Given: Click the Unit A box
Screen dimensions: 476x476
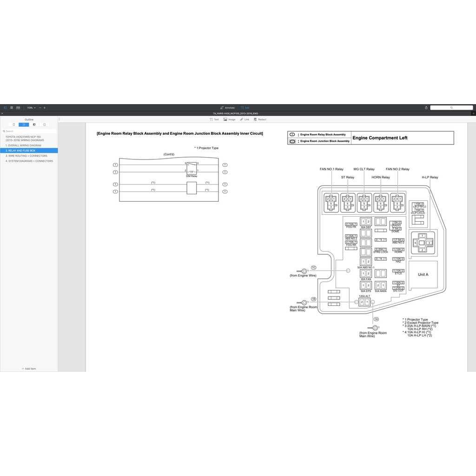Looking at the screenshot, I should 423,274.
